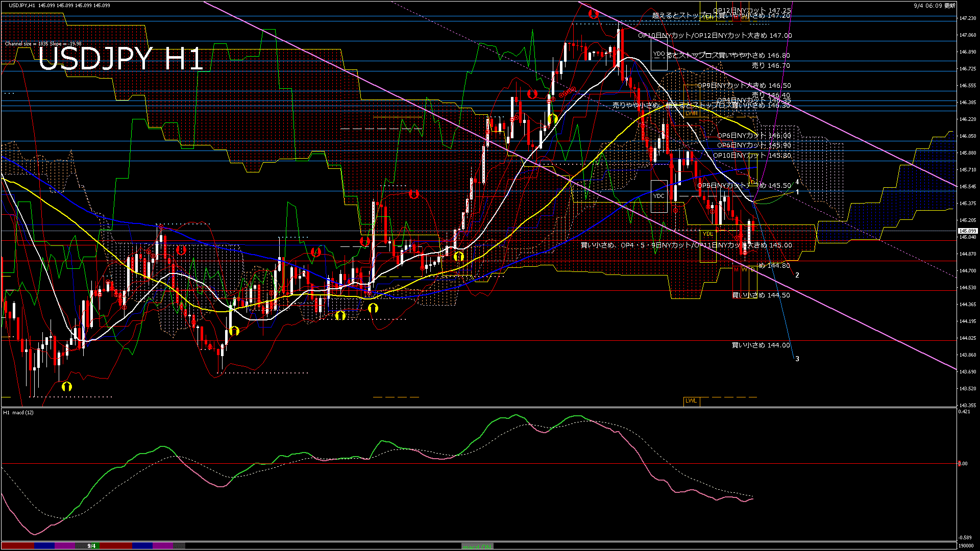980x551 pixels.
Task: Click the USDJPY,H1 chart title text
Action: click(22, 5)
